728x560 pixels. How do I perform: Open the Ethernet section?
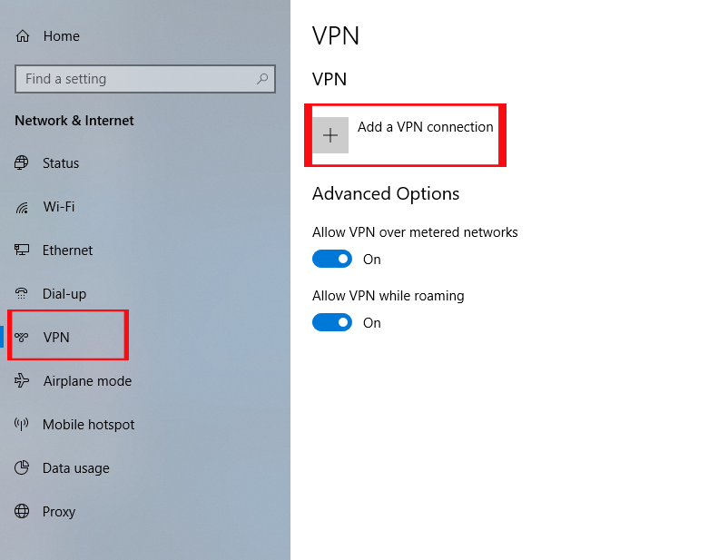67,251
